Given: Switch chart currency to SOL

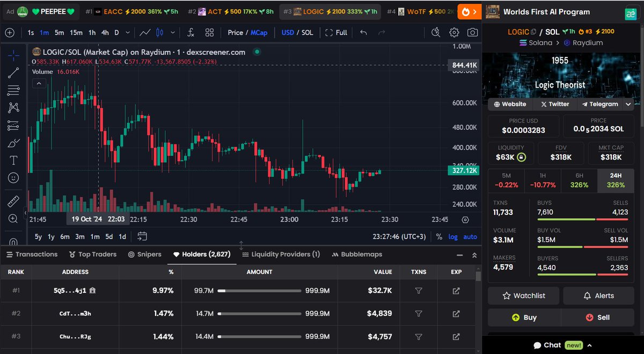Looking at the screenshot, I should click(307, 33).
